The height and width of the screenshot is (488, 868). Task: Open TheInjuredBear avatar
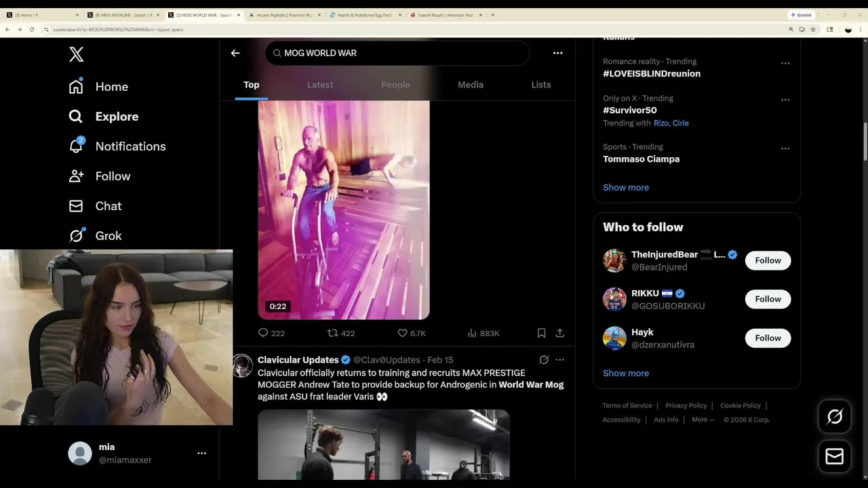(x=614, y=260)
